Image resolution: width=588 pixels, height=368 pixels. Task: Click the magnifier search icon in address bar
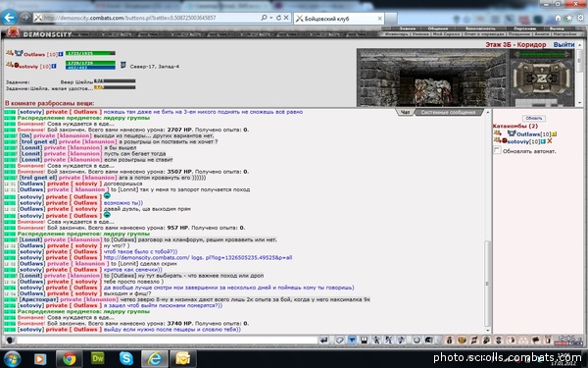coord(264,18)
